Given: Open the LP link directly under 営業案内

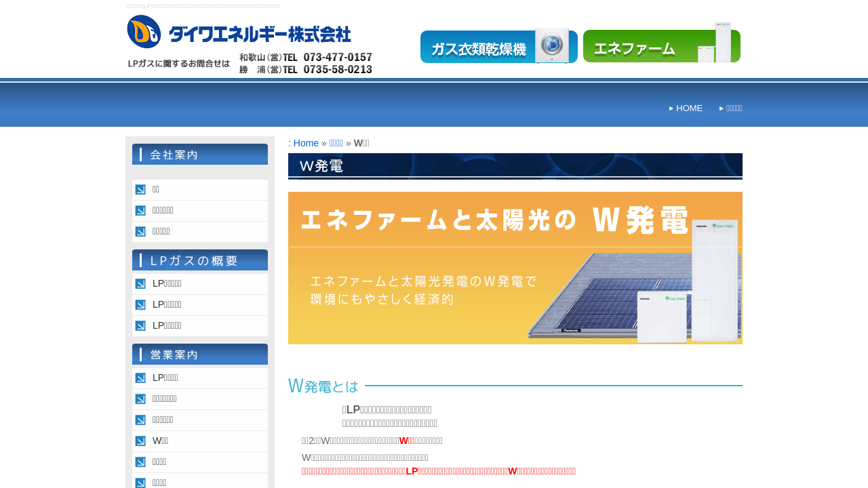Looking at the screenshot, I should point(165,378).
